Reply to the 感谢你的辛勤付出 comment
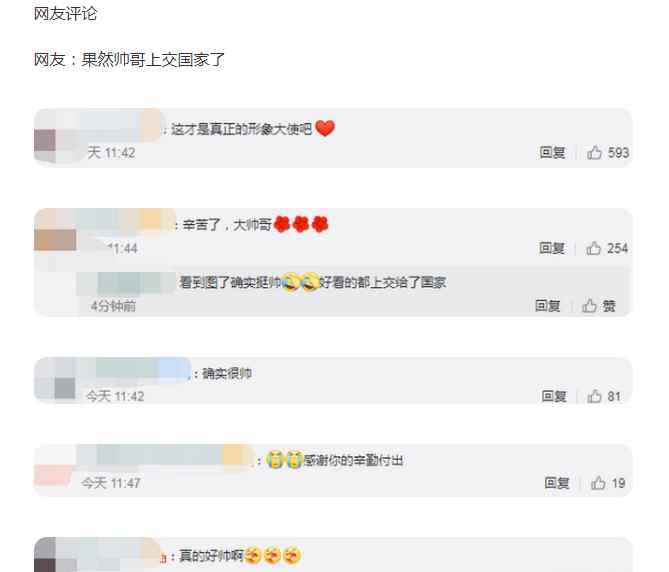The image size is (669, 572). [x=557, y=483]
